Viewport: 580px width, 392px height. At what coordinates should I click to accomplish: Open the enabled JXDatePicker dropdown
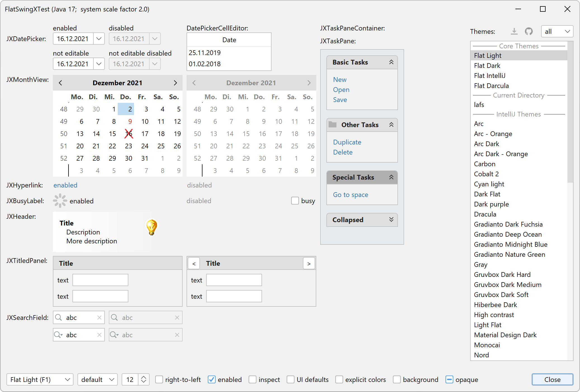[99, 39]
